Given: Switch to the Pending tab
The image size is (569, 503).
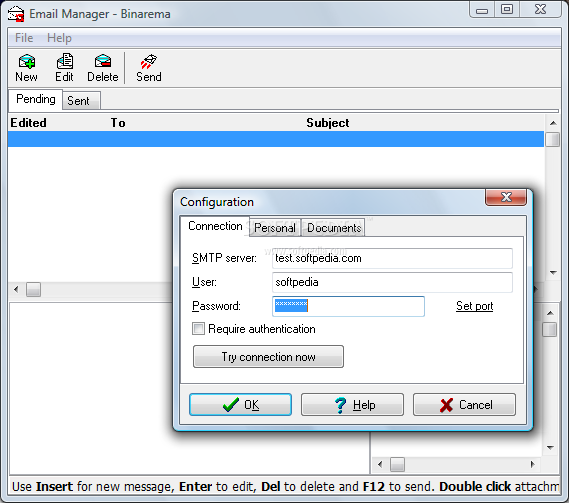Looking at the screenshot, I should [36, 99].
